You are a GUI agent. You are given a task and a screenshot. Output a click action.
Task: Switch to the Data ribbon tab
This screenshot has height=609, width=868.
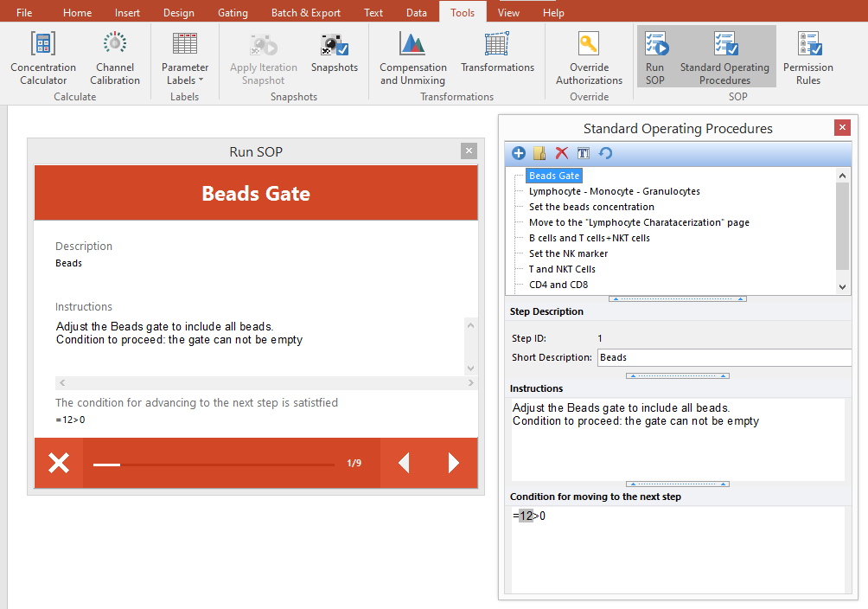coord(417,12)
